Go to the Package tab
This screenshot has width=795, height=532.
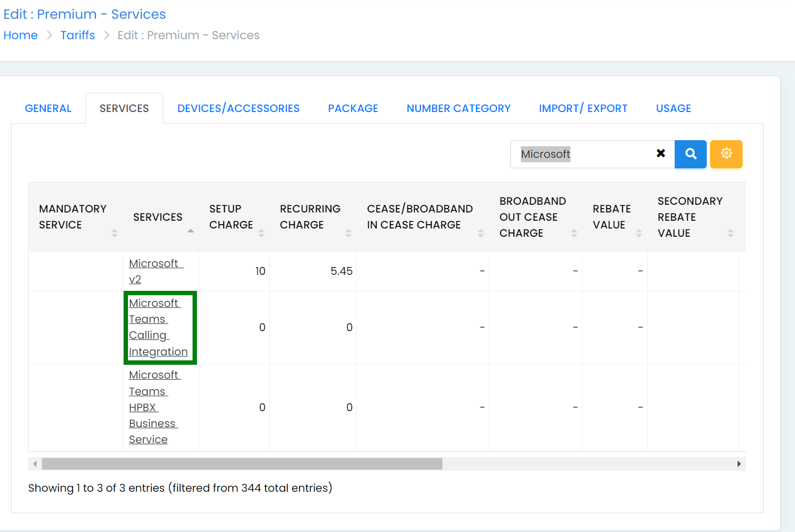point(353,108)
